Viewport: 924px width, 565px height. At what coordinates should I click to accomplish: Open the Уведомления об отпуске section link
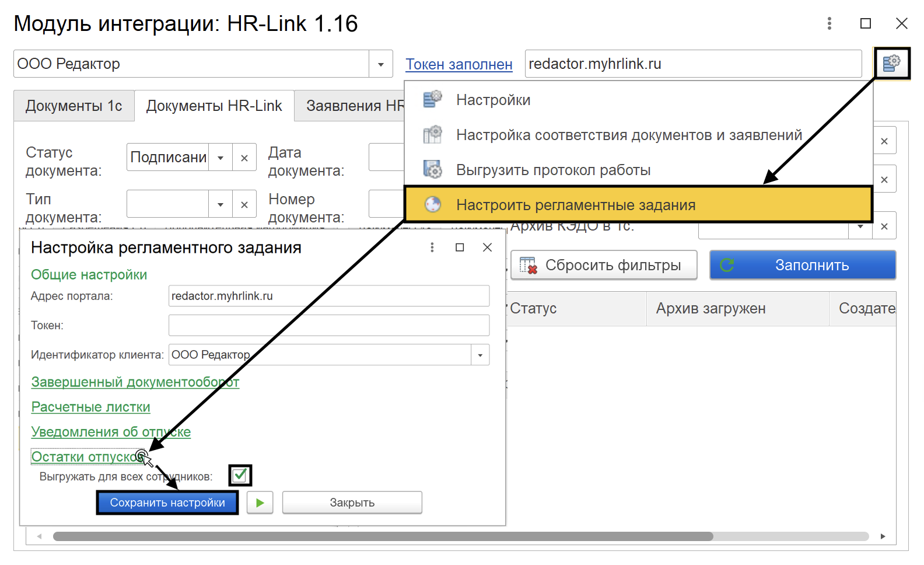(x=111, y=432)
